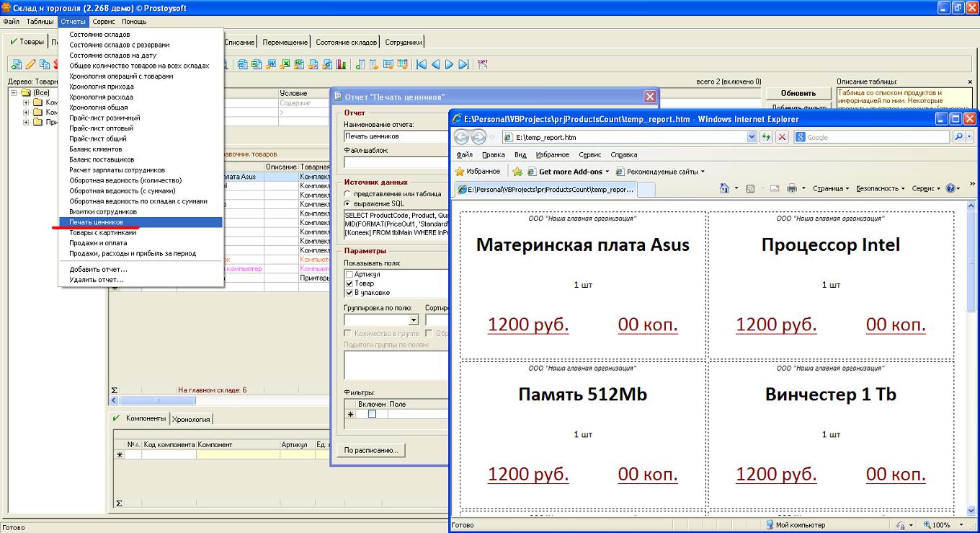
Task: Click the IE RSS feeds icon
Action: point(750,188)
